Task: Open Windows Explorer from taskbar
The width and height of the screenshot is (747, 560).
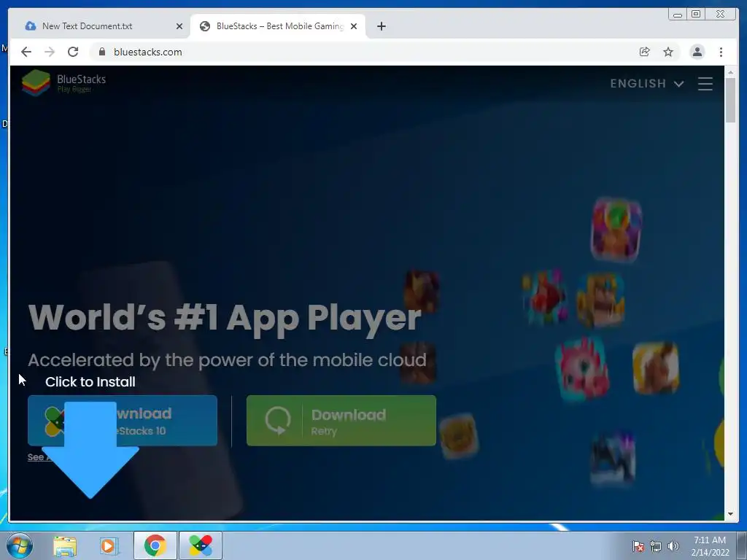Action: coord(65,545)
